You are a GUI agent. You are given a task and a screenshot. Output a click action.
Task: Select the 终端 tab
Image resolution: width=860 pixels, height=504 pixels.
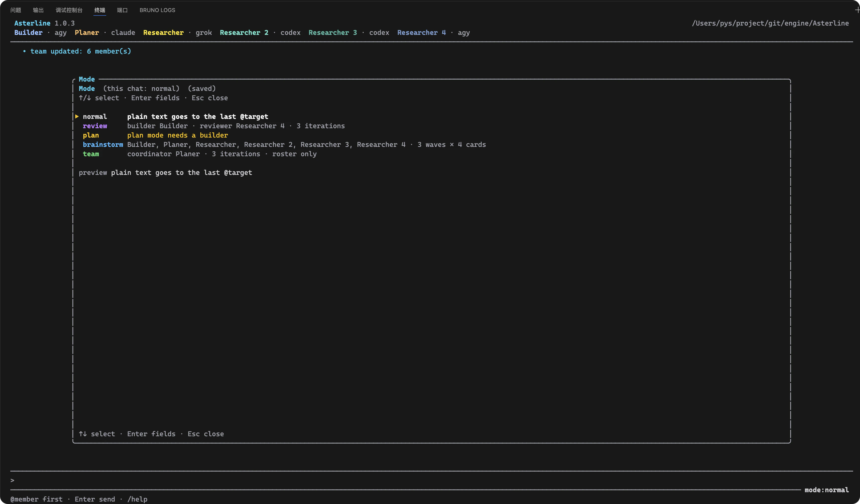100,10
